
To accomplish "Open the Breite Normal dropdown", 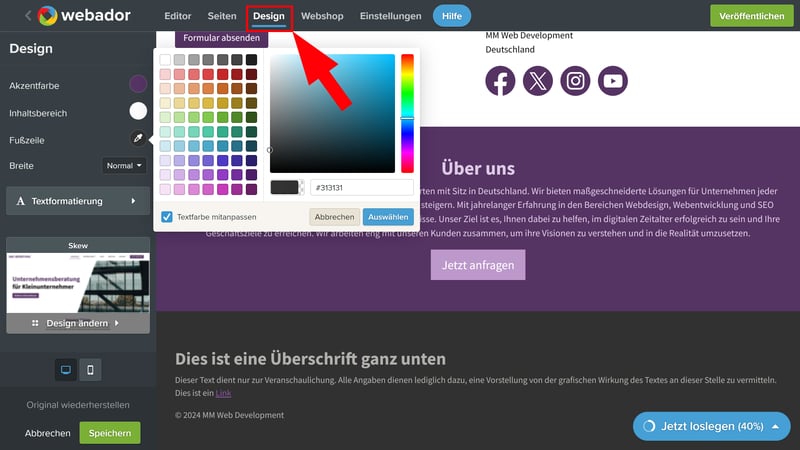I will [x=125, y=165].
